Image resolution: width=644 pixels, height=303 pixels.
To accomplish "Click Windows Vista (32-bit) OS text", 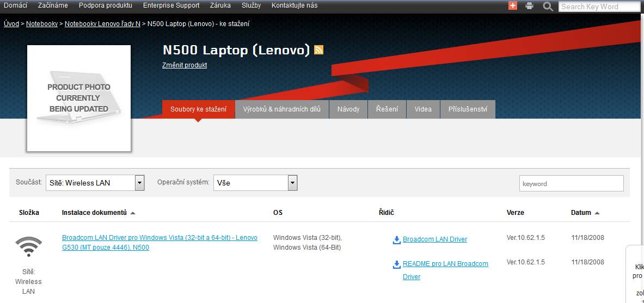I will (307, 238).
